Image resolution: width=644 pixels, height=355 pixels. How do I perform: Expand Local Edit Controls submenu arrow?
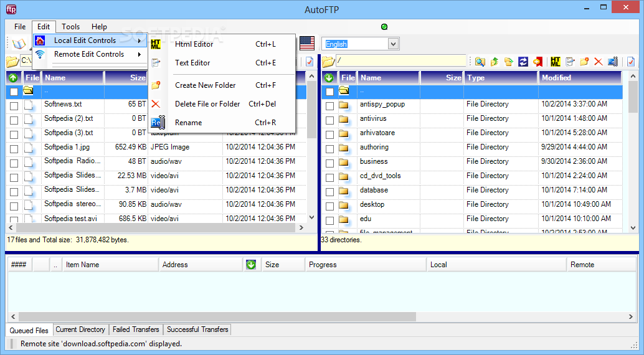tap(140, 40)
